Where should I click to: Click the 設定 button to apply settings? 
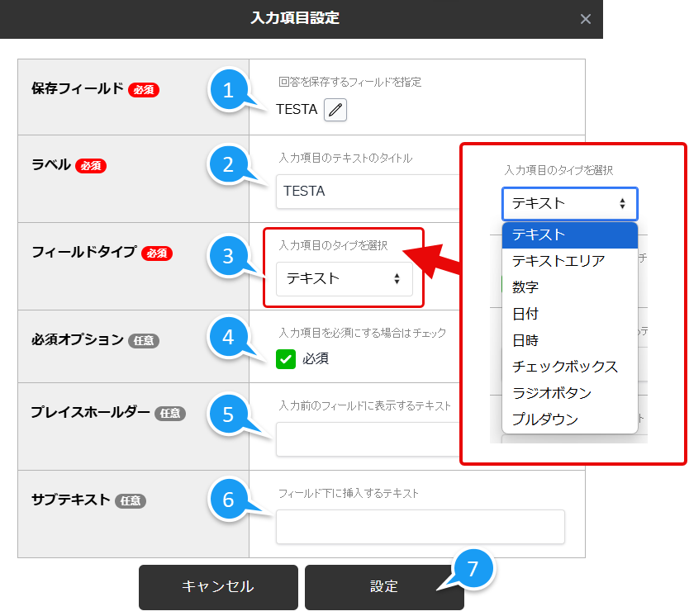pyautogui.click(x=384, y=587)
